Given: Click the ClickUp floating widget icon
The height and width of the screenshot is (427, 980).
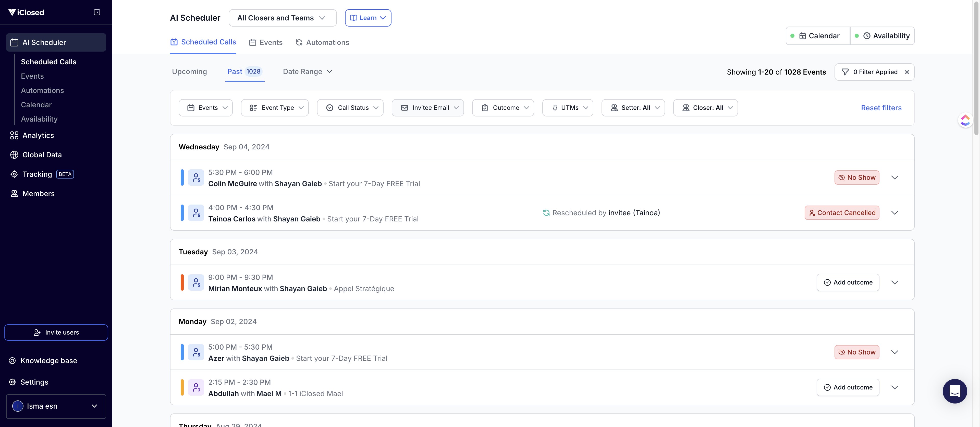Looking at the screenshot, I should pyautogui.click(x=965, y=120).
